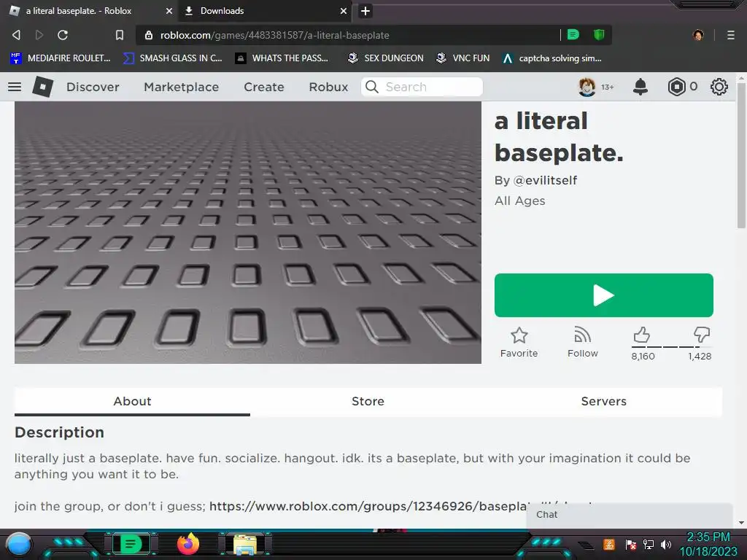Bookmark this page with the bookmark icon
747x560 pixels.
click(x=120, y=35)
